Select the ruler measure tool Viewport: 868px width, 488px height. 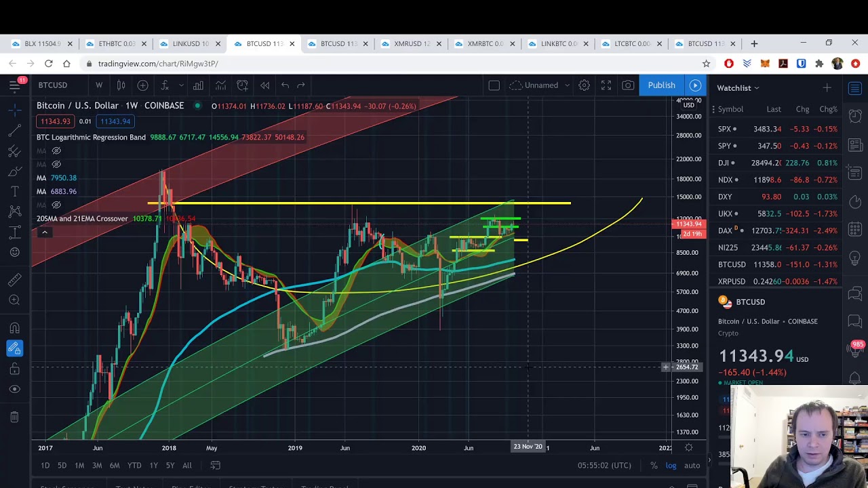coord(14,280)
